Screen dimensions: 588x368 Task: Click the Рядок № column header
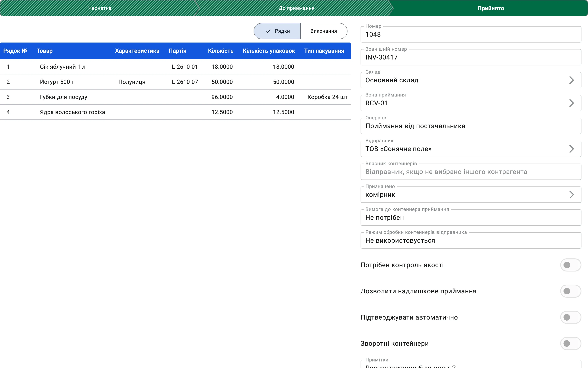click(x=15, y=51)
